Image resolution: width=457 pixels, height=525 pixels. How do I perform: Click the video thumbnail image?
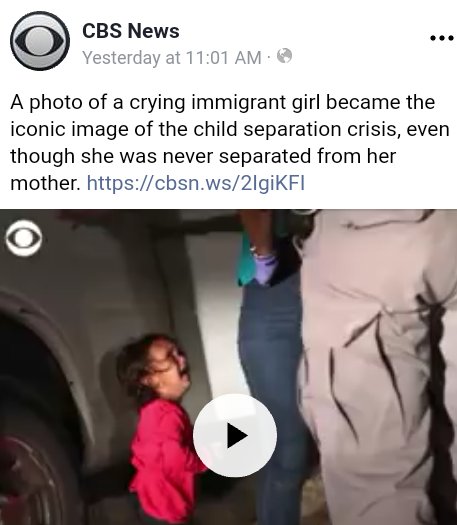coord(228,367)
